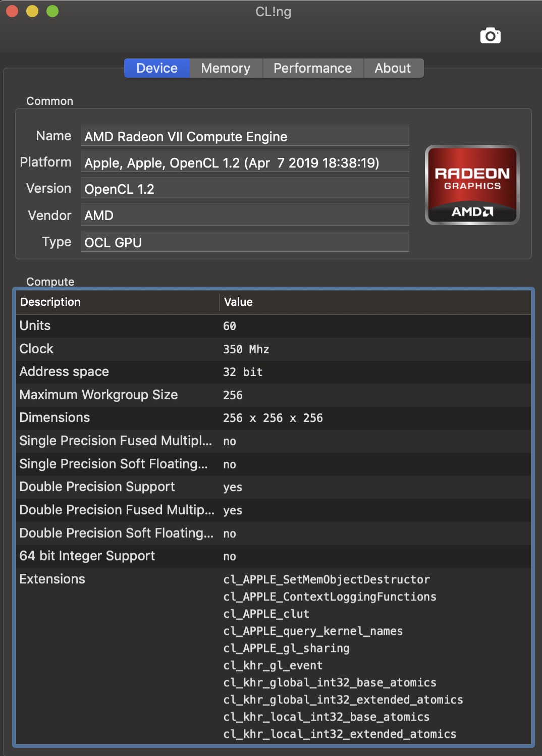
Task: Click the Name field with AMD Radeon VII
Action: point(245,136)
